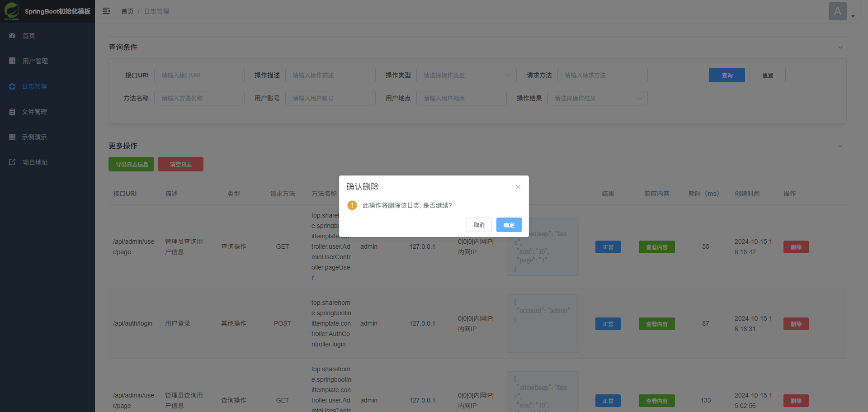
Task: Open the user avatar A menu
Action: tap(838, 11)
